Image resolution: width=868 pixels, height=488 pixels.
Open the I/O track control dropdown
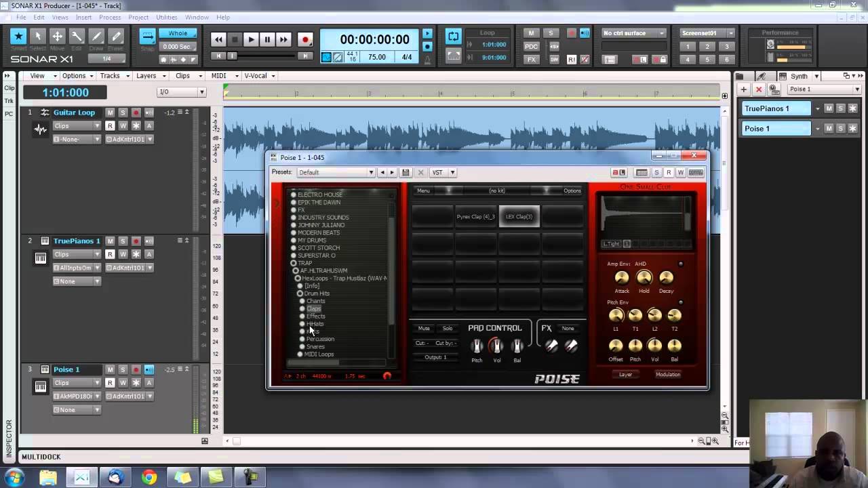click(181, 92)
